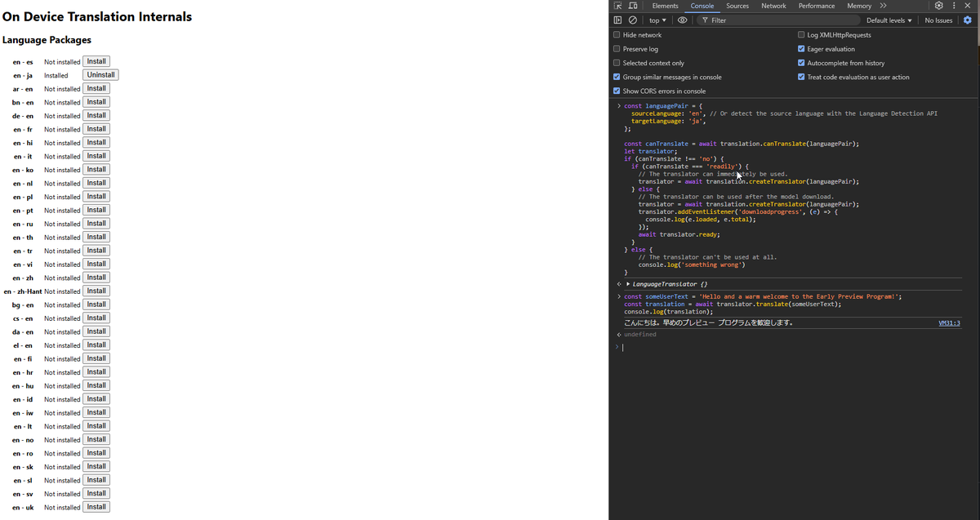The height and width of the screenshot is (520, 980).
Task: Close console settings via the blue gear icon
Action: (967, 20)
